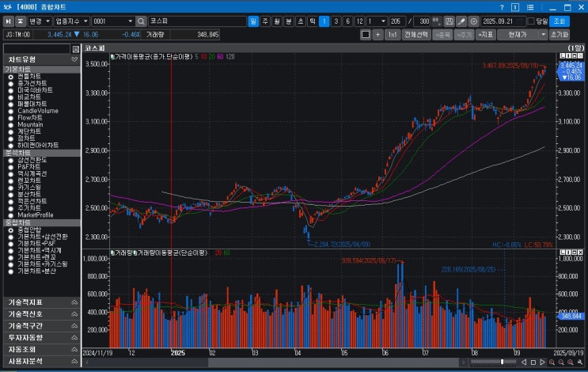
Task: Switch to minute 분 period tab
Action: pos(289,21)
